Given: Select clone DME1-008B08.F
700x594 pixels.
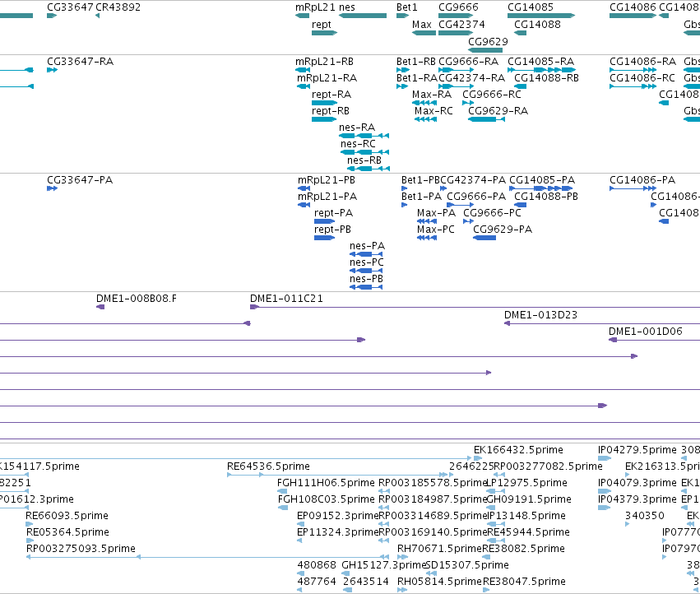Looking at the screenshot, I should (137, 299).
